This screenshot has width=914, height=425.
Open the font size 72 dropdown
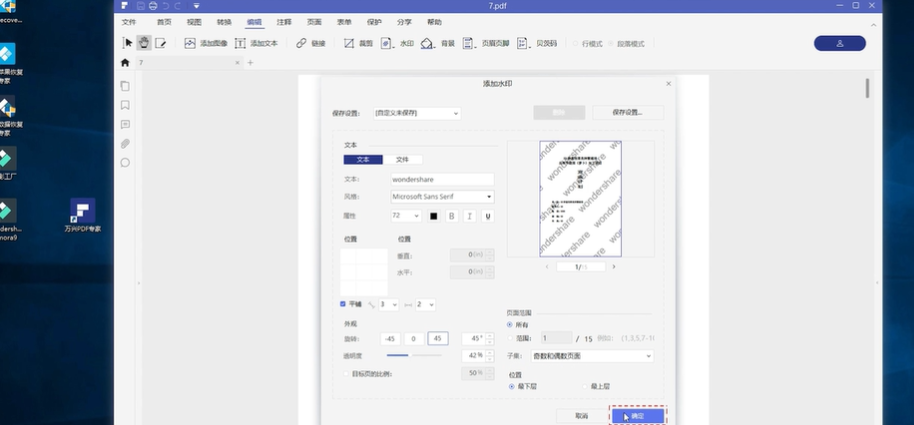tap(406, 216)
